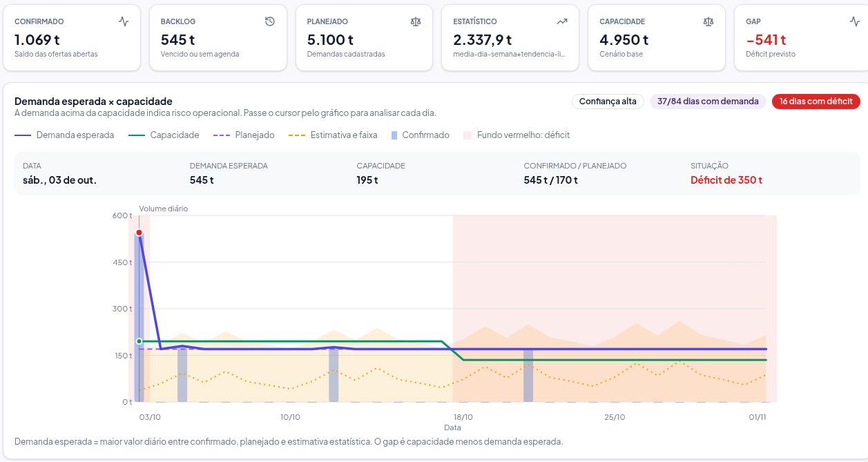Click the balance scale icon on Planejado card

[x=416, y=21]
